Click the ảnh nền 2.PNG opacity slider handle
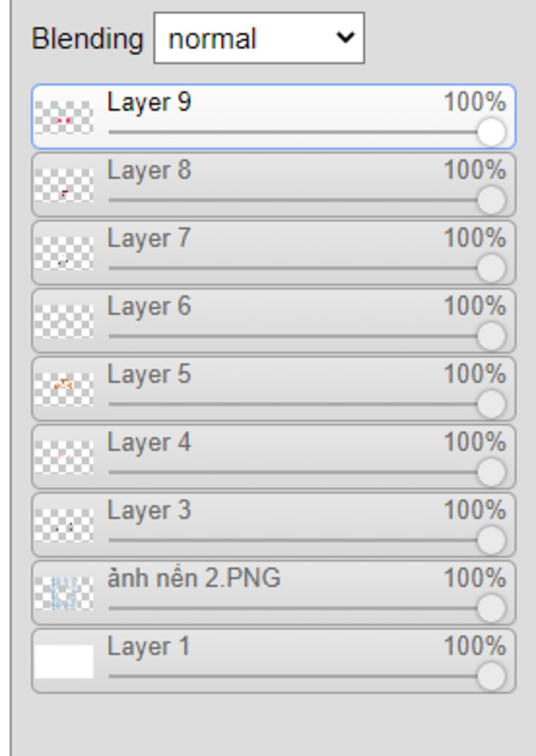This screenshot has width=536, height=756. coord(491,609)
